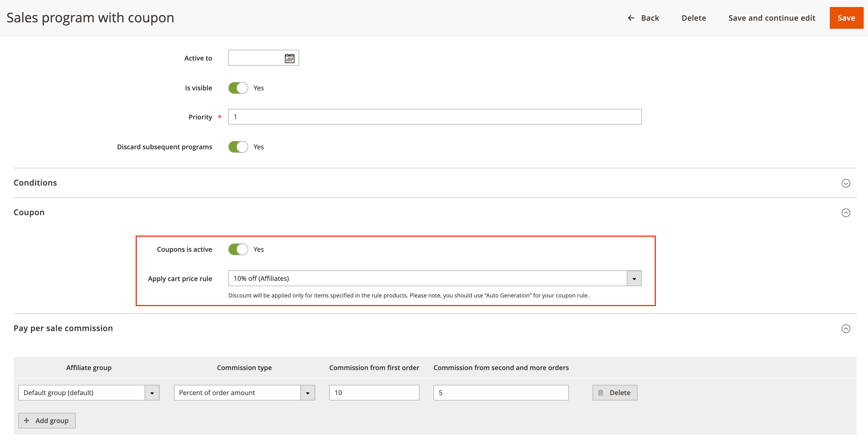This screenshot has width=868, height=447.
Task: Click the Save button
Action: [x=846, y=18]
